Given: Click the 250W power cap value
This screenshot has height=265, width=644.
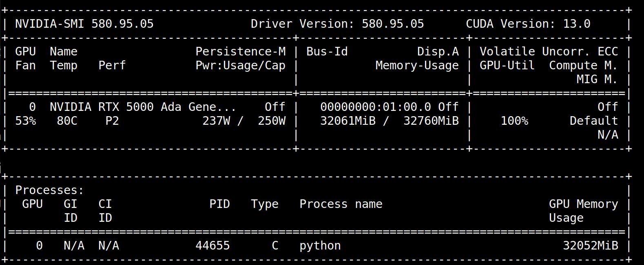Looking at the screenshot, I should (x=272, y=121).
